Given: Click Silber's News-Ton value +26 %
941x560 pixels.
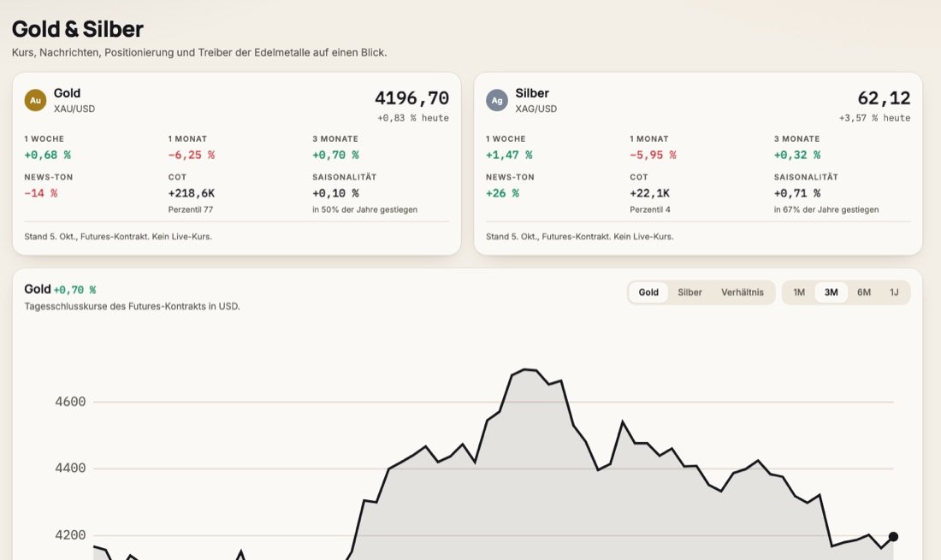Looking at the screenshot, I should click(502, 193).
